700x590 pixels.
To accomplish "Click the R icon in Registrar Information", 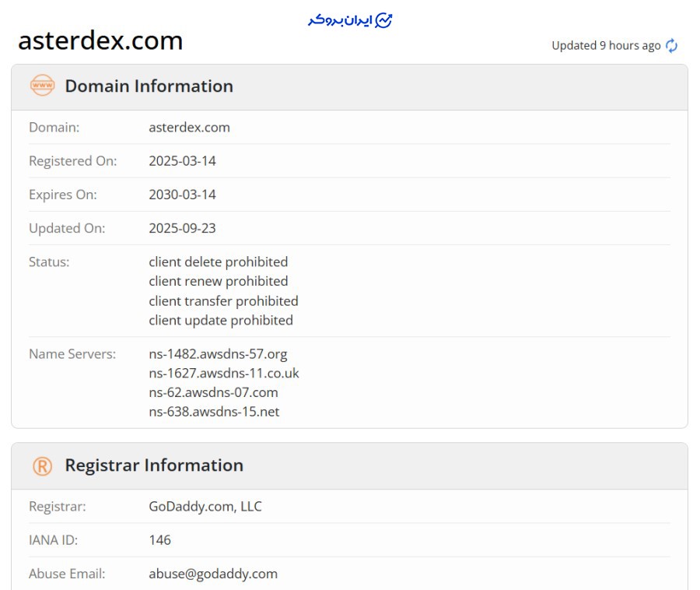I will (x=43, y=466).
